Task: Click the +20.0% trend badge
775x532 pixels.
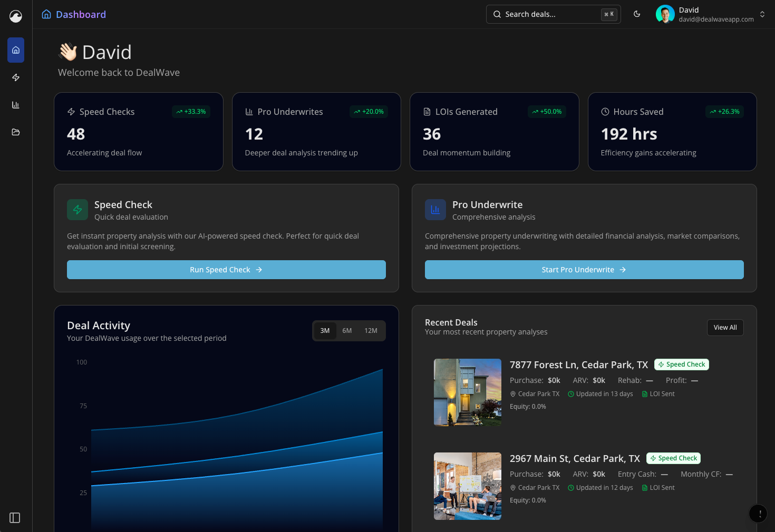Action: pos(369,112)
